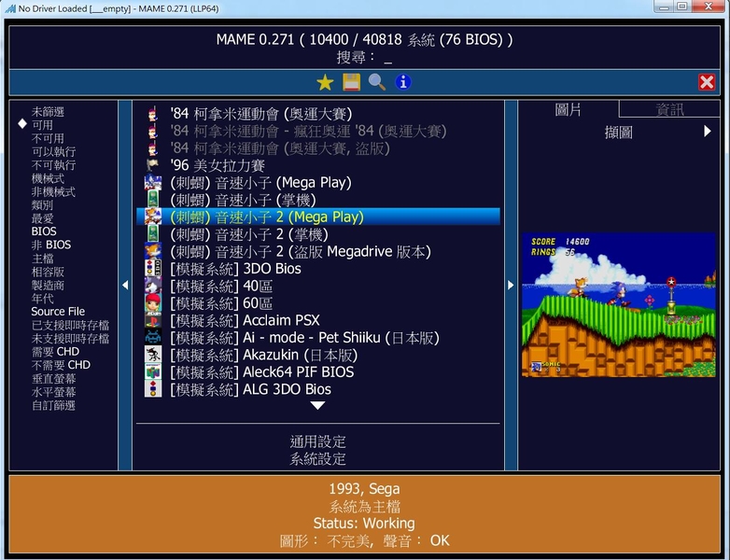Collapse the left filter panel arrow

tap(125, 285)
